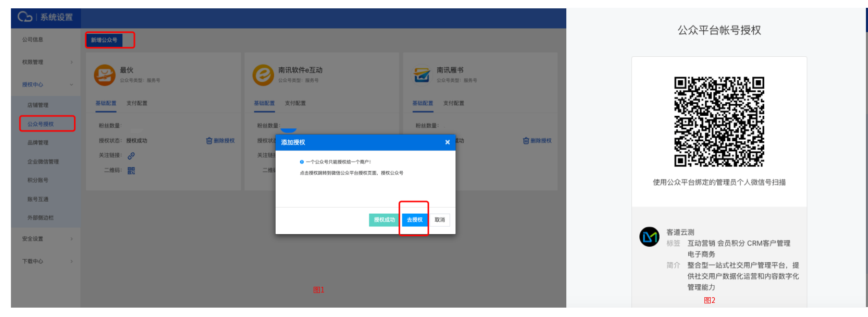Open 积分账号 in the sidebar

pyautogui.click(x=38, y=180)
